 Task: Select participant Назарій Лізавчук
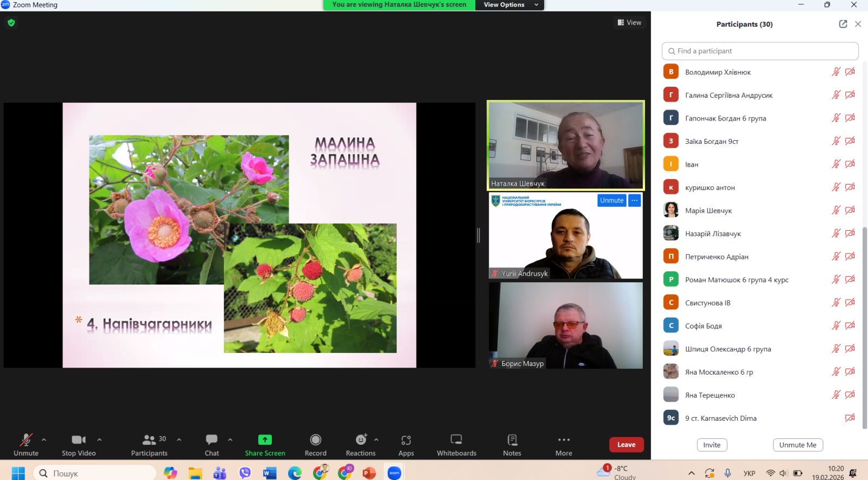760,233
